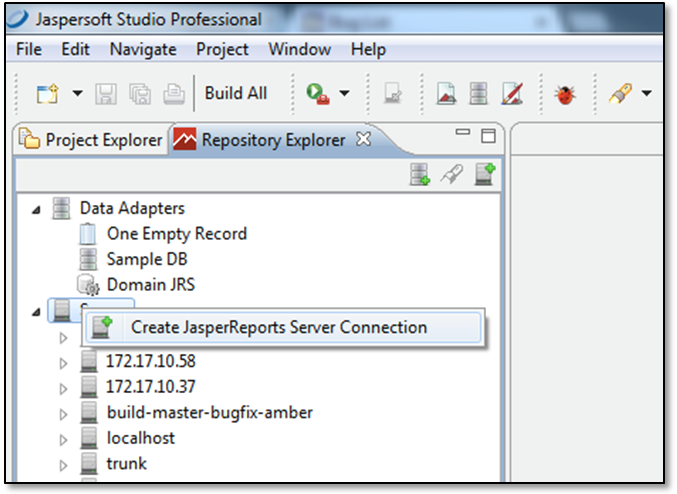
Task: Click the pin-shaped panel toolbar icon
Action: [452, 174]
